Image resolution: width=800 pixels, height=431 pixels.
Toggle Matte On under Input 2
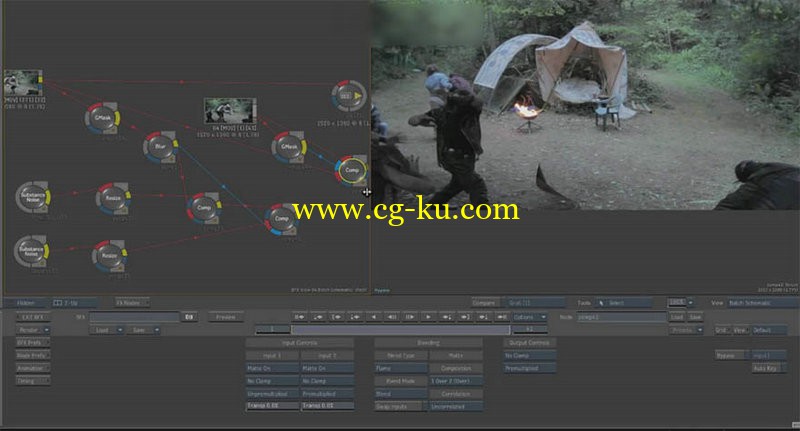[x=327, y=368]
